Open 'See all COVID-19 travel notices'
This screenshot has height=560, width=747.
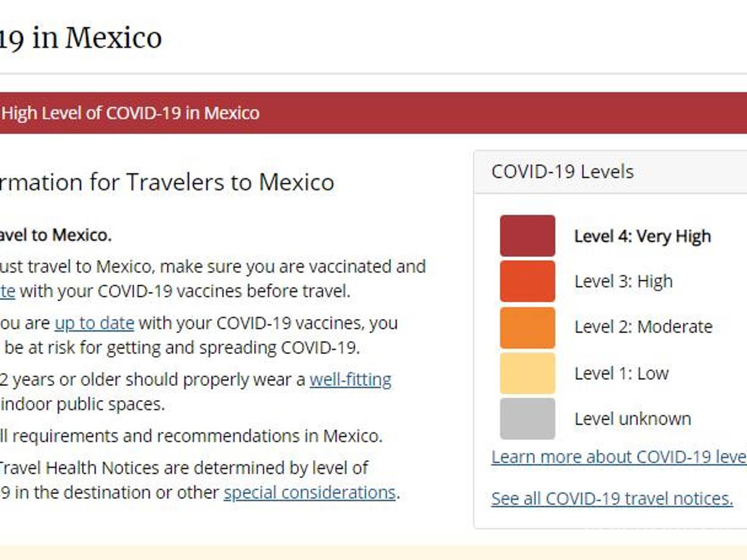[611, 498]
